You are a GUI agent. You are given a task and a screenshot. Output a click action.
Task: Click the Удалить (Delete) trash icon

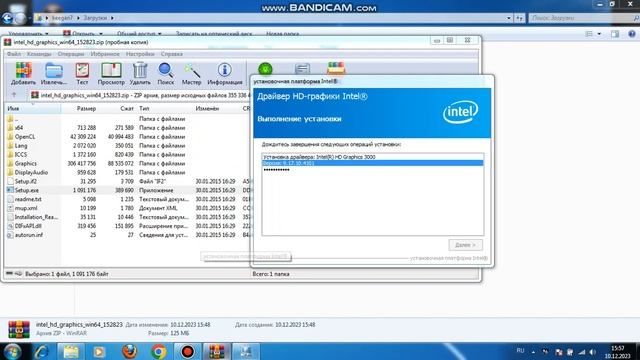click(140, 73)
